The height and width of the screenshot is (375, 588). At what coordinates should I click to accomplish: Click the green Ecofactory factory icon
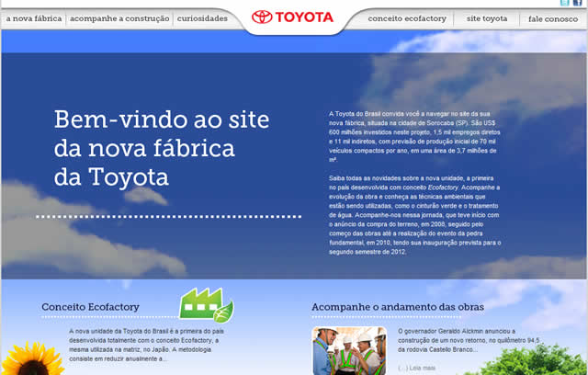coord(205,305)
